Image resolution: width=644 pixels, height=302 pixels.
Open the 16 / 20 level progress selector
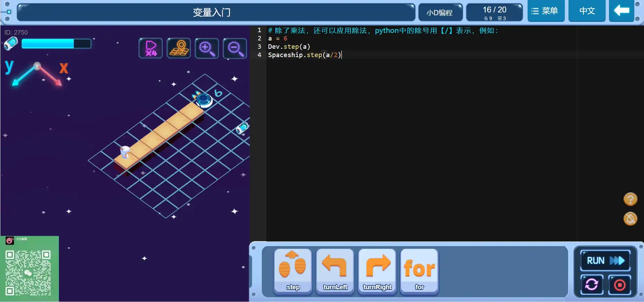click(x=494, y=13)
